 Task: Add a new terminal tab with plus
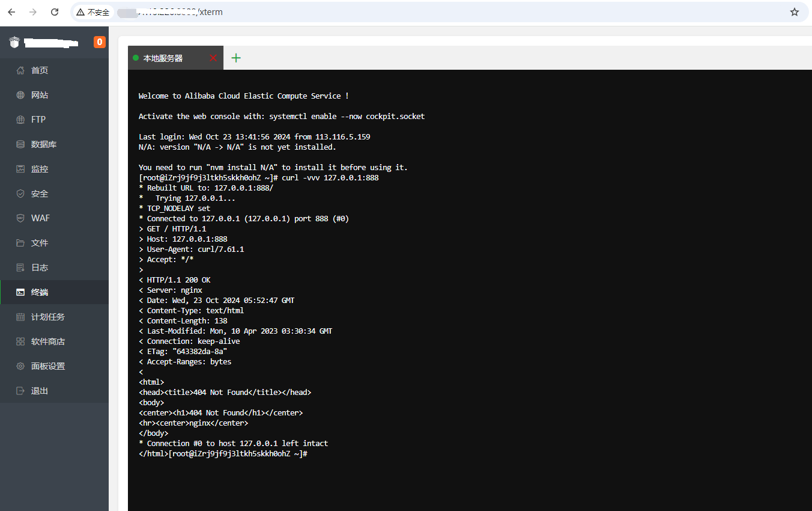(x=236, y=58)
